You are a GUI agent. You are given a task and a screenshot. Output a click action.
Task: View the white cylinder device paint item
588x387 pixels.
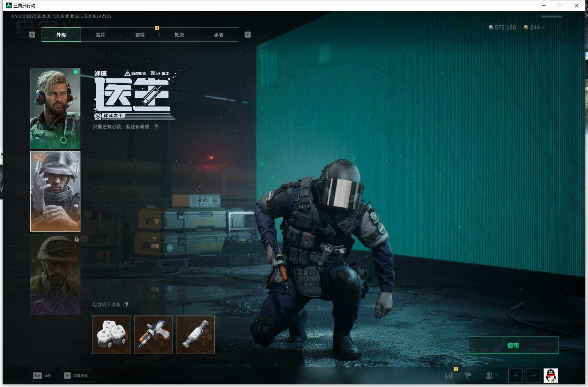[x=195, y=335]
